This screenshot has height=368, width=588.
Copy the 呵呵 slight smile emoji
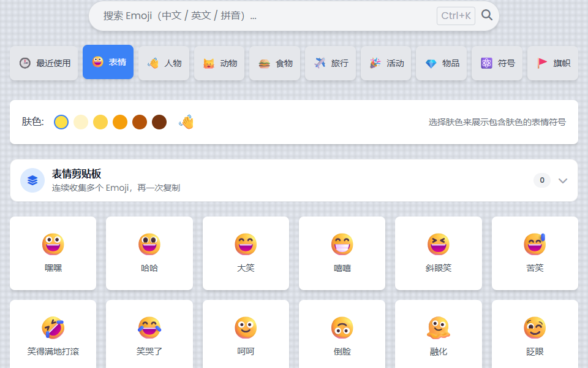point(246,334)
